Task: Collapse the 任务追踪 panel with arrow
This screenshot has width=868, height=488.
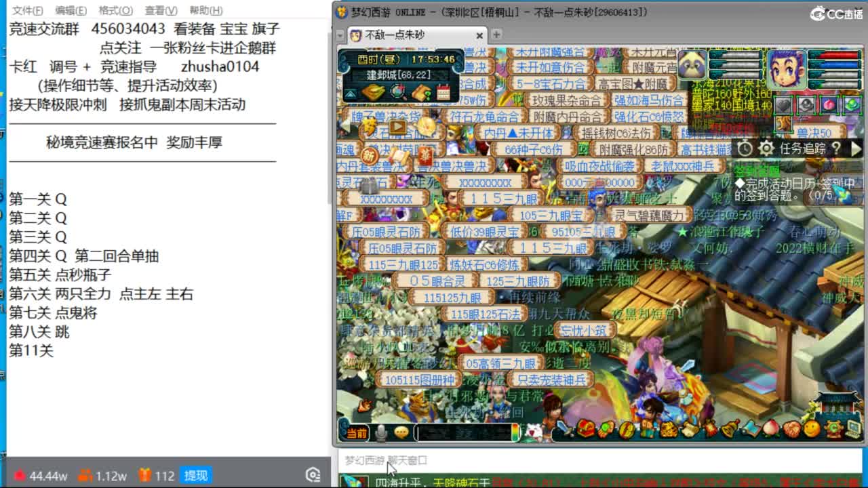Action: [x=855, y=148]
